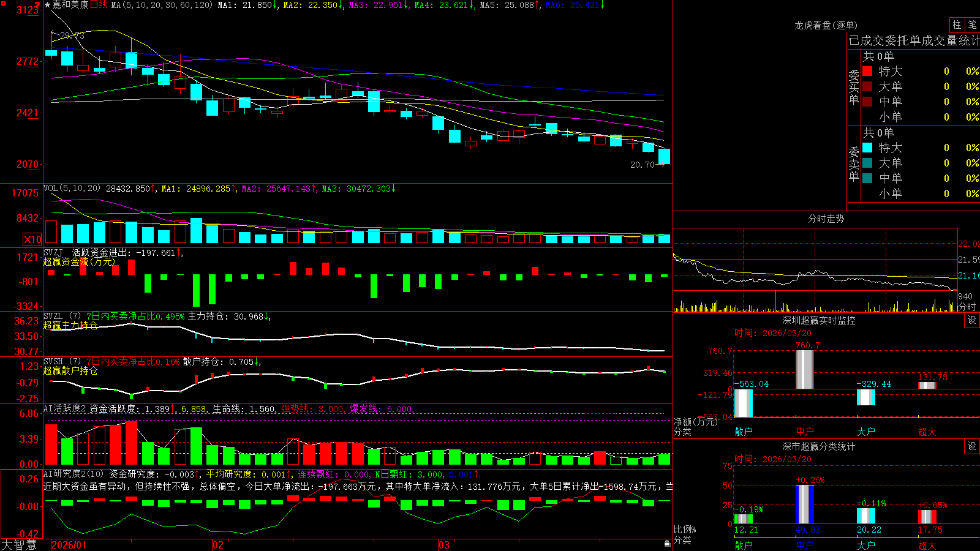Click the 大智慧 logo at bottom-left
Viewport: 980px width, 551px height.
point(19,545)
